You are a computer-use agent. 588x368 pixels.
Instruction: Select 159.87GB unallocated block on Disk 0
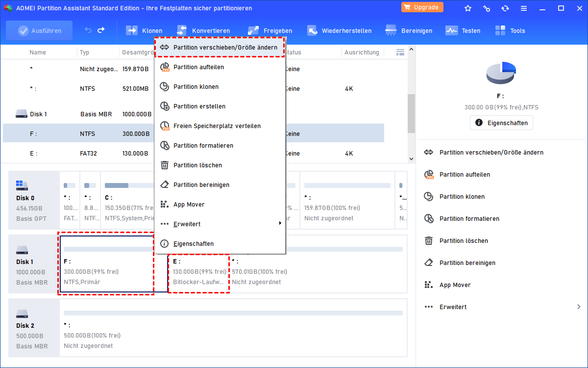point(347,200)
